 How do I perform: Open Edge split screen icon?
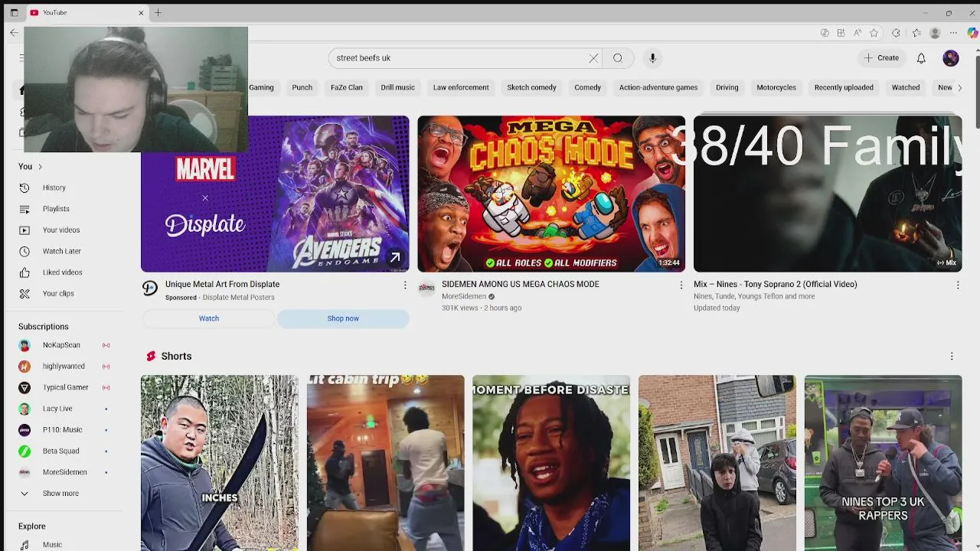point(841,33)
